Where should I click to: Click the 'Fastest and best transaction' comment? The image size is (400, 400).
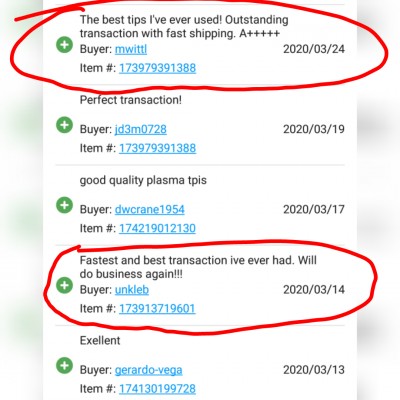tap(198, 267)
